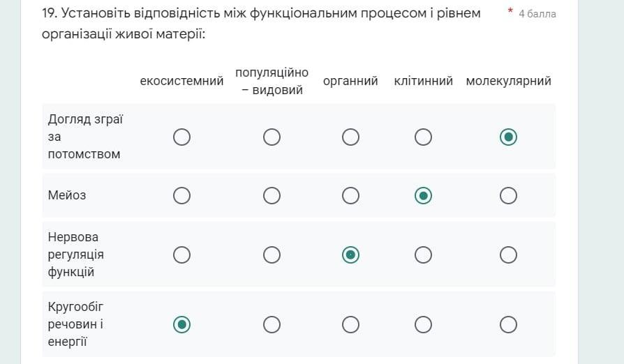
Task: Select популяційно-видовий for Догляд зграї за потомством
Action: point(272,137)
